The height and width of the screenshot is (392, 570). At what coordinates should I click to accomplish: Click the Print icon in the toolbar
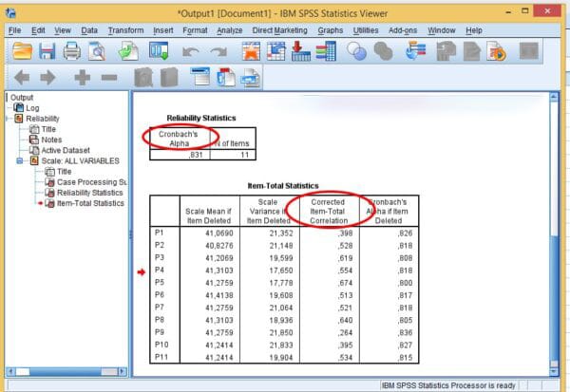pyautogui.click(x=72, y=51)
